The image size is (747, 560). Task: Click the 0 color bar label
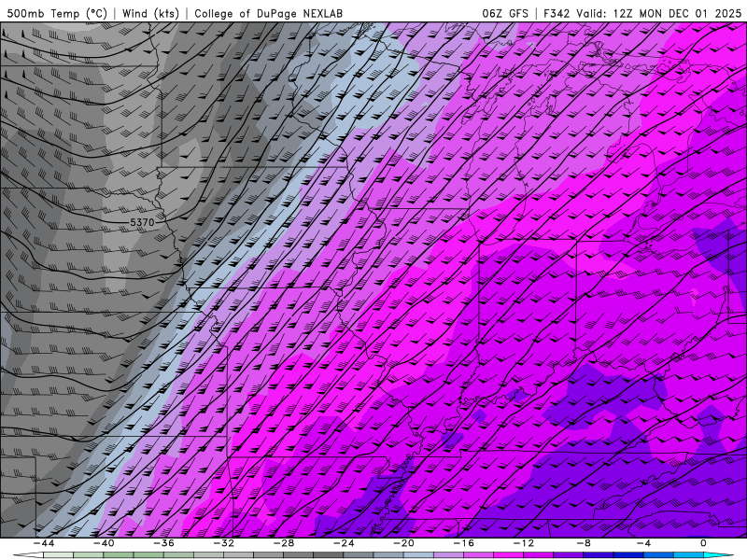(704, 543)
